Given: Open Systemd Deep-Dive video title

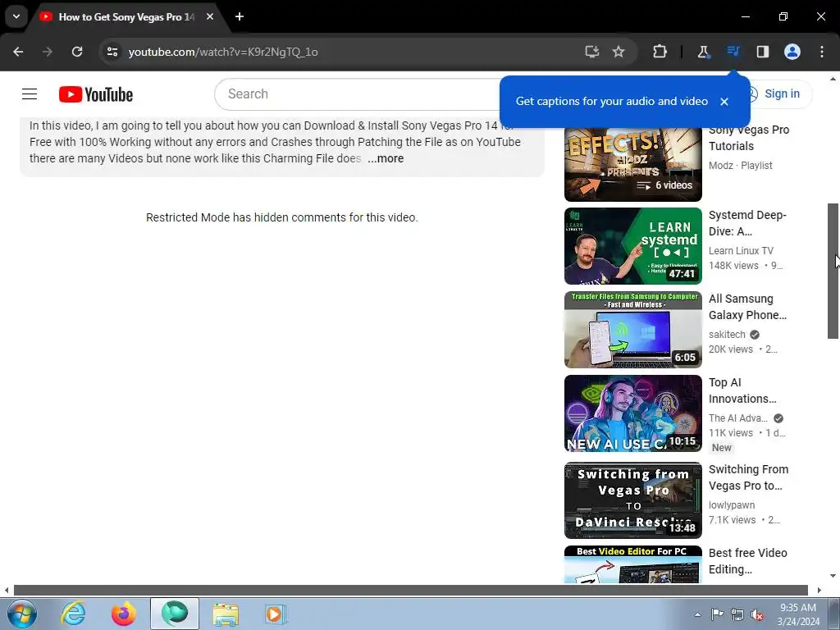Looking at the screenshot, I should click(747, 223).
